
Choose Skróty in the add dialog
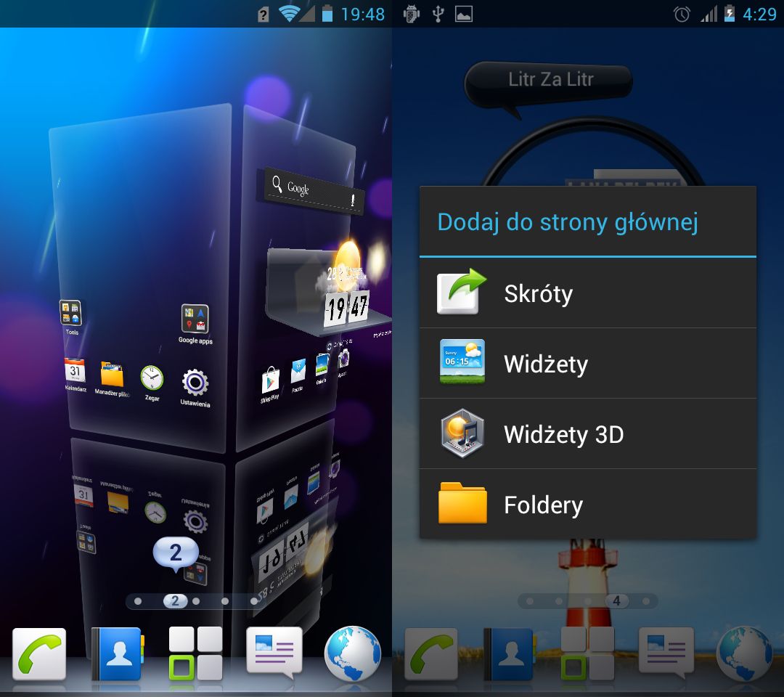point(588,293)
